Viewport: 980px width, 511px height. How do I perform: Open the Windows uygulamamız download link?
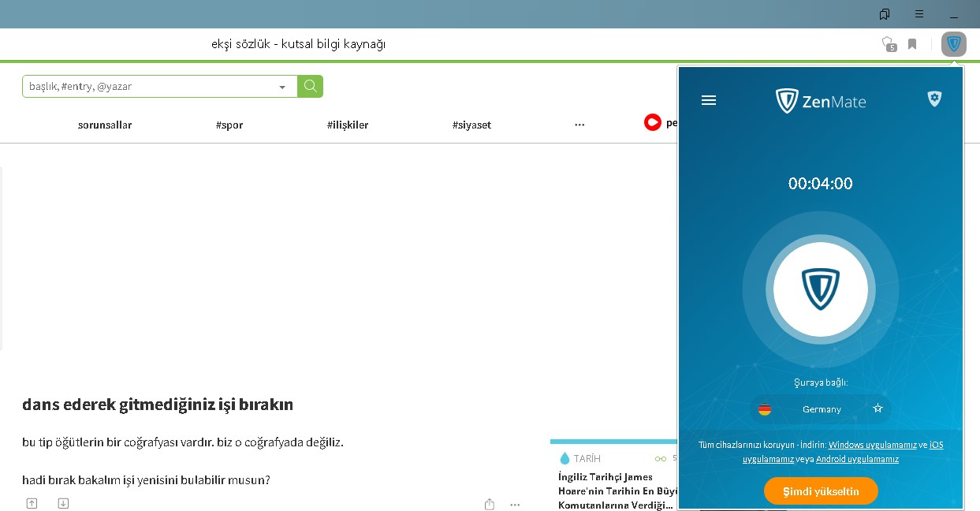[x=872, y=445]
